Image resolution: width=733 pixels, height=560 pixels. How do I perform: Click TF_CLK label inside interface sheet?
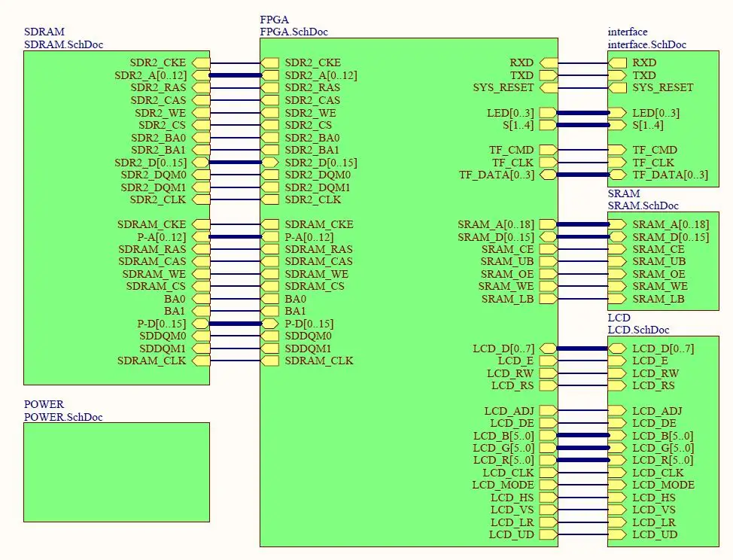[653, 163]
